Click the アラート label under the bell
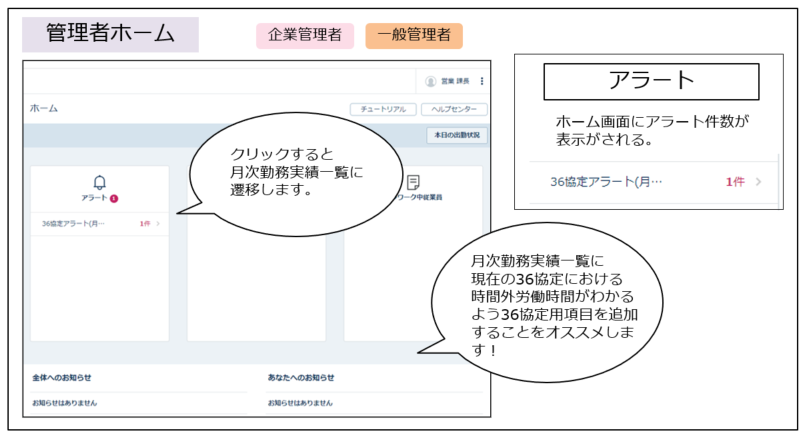The width and height of the screenshot is (808, 440). 94,198
